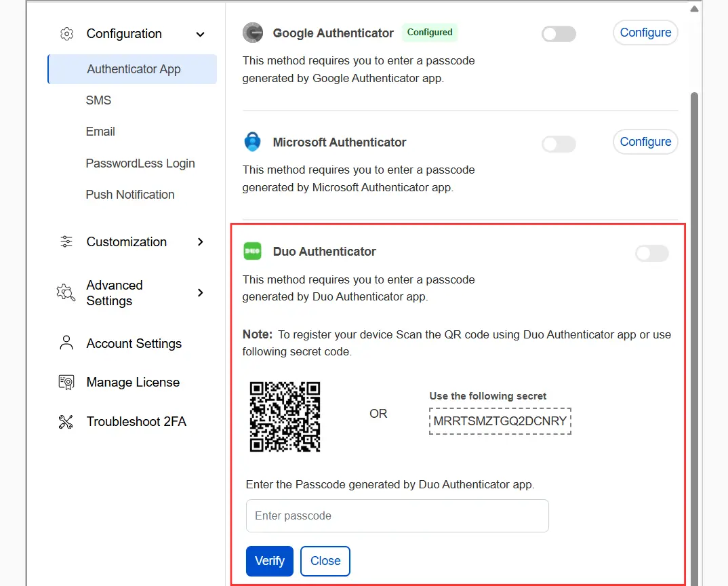Click the Google Authenticator heading
The image size is (728, 586).
pyautogui.click(x=333, y=33)
